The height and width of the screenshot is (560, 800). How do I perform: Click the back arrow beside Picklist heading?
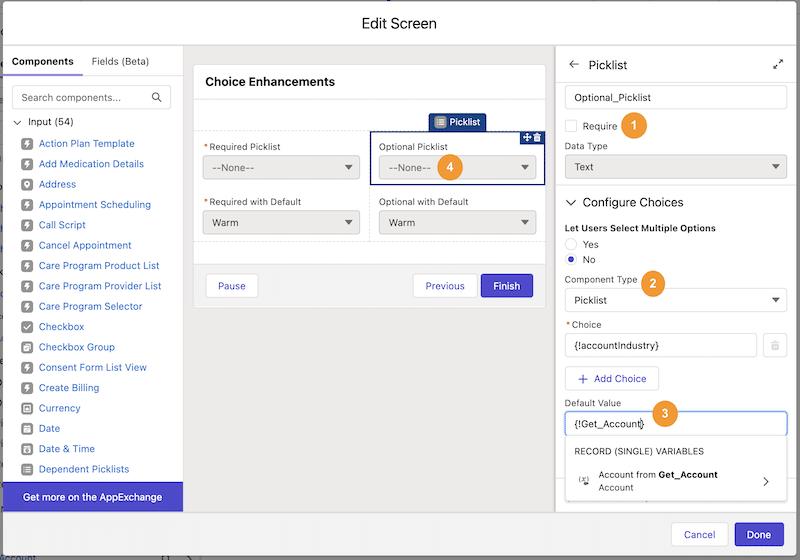pos(574,64)
